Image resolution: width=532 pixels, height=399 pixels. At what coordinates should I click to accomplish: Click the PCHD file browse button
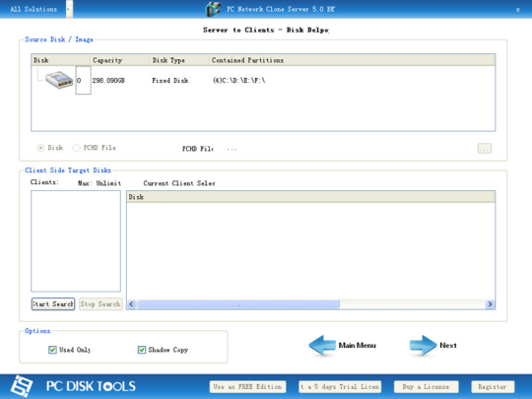coord(484,148)
